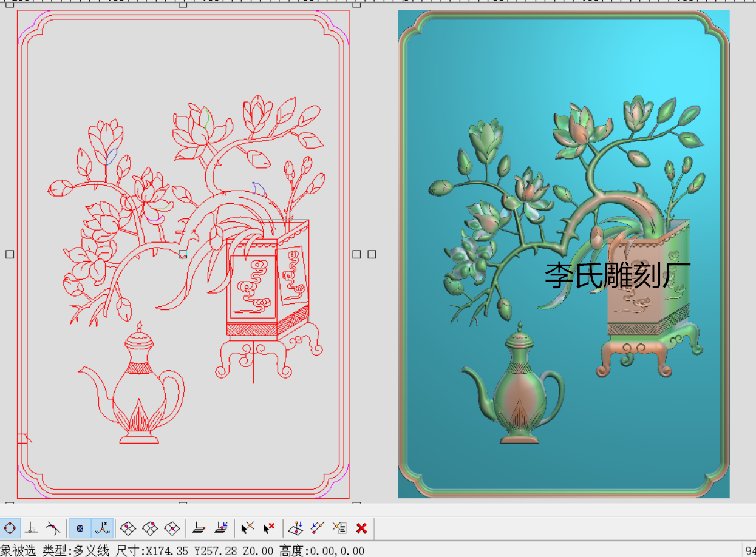Select the cursor with red X icon
Viewport: 756px width, 557px height.
click(x=269, y=528)
